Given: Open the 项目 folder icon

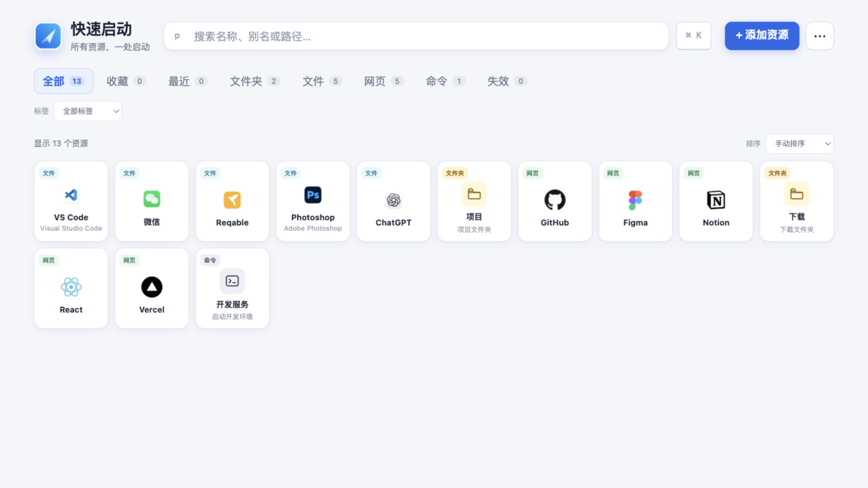Looking at the screenshot, I should 474,194.
